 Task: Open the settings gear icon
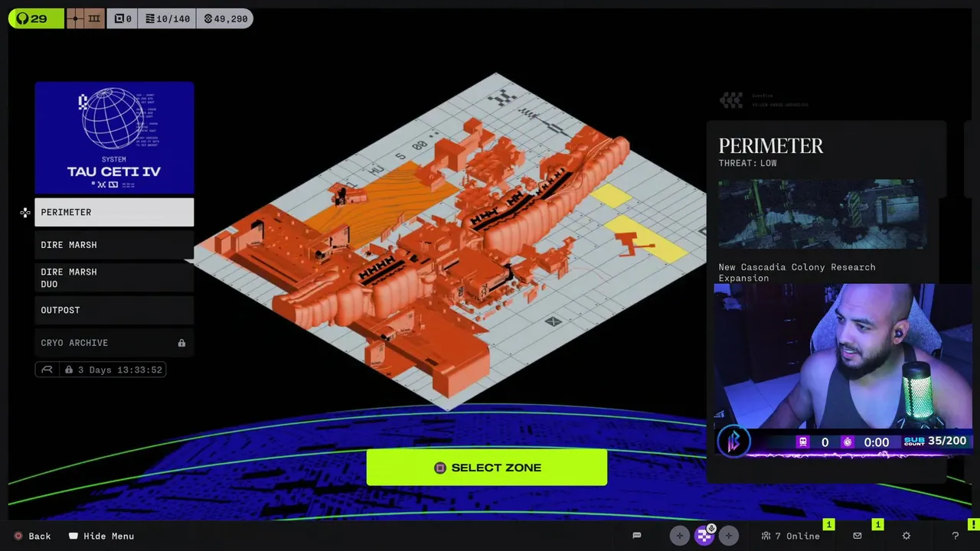tap(906, 536)
